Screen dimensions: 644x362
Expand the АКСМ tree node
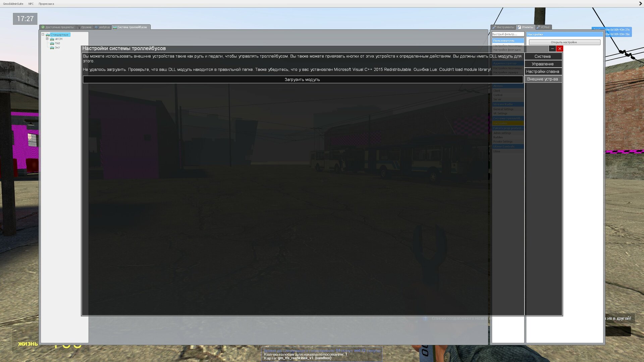(x=47, y=39)
